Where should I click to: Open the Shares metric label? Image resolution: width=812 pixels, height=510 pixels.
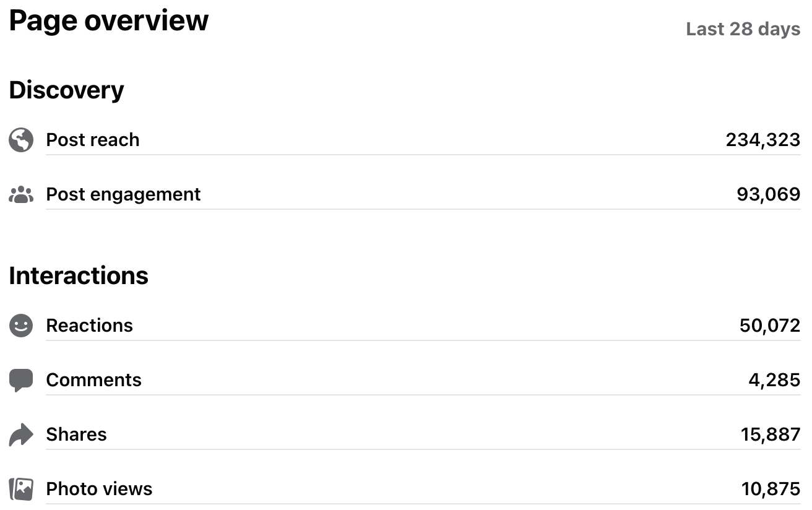[x=76, y=434]
